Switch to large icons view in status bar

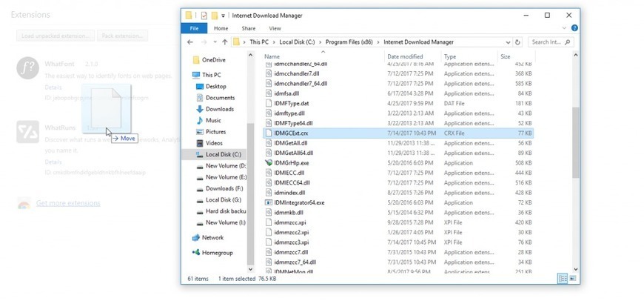coord(572,278)
